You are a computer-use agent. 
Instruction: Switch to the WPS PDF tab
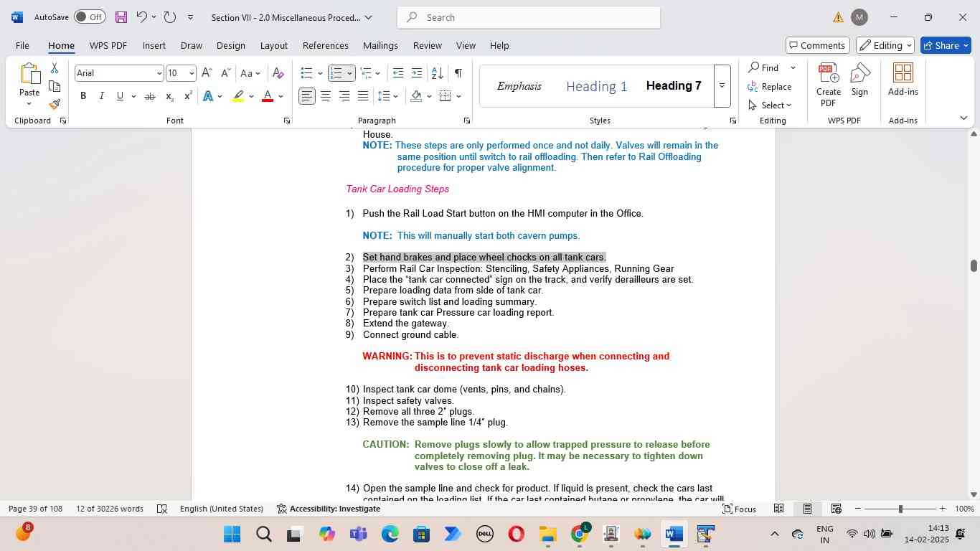108,45
